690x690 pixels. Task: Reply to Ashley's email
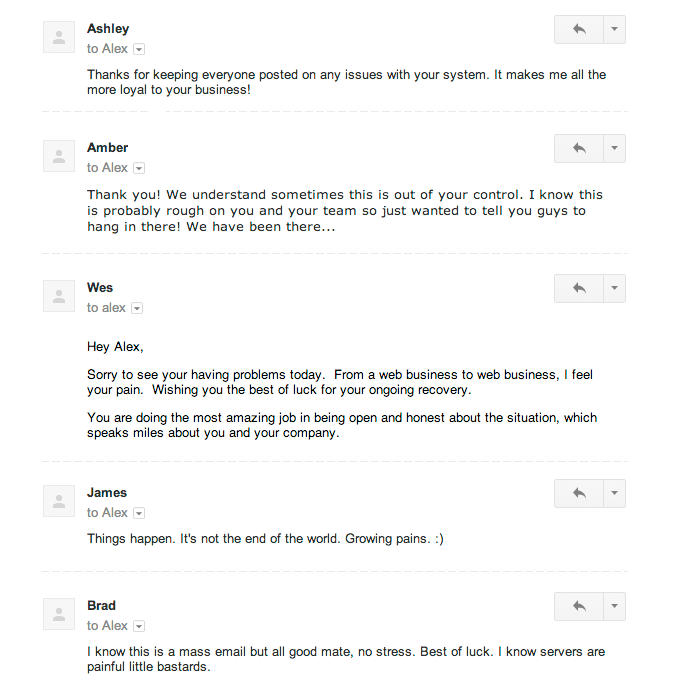click(x=579, y=29)
